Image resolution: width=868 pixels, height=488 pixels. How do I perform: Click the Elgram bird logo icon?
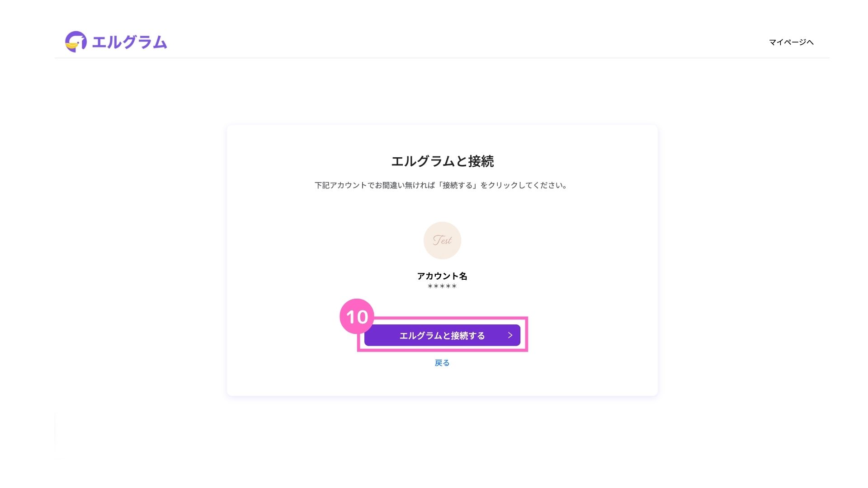[75, 42]
